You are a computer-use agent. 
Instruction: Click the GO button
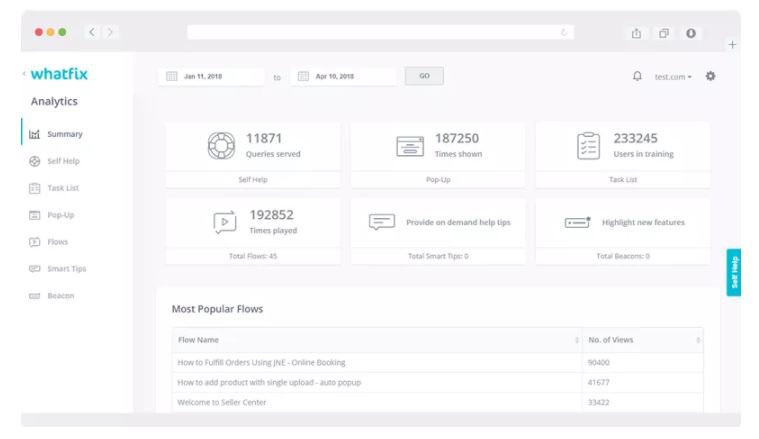[x=424, y=76]
